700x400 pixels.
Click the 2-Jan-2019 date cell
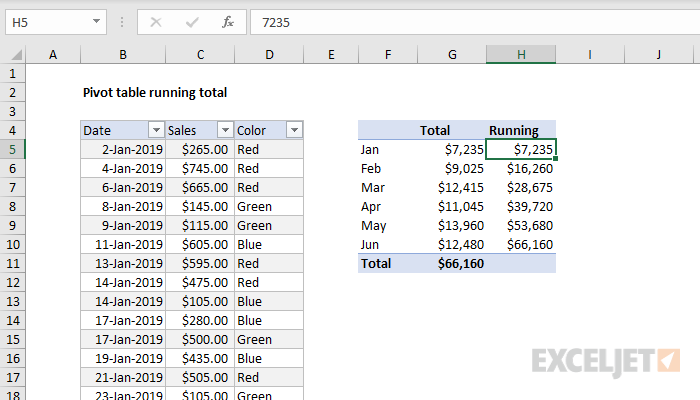pyautogui.click(x=123, y=150)
